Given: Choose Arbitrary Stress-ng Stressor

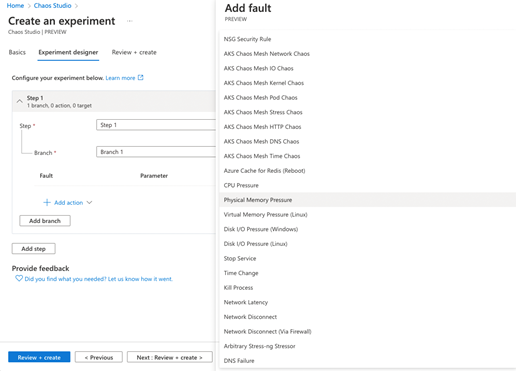Looking at the screenshot, I should (x=368, y=346).
